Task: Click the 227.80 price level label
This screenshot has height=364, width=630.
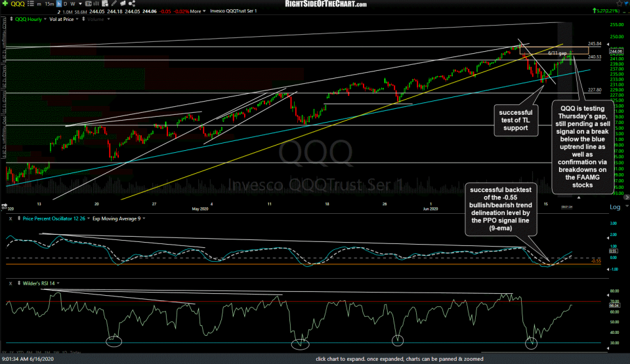Action: click(595, 90)
